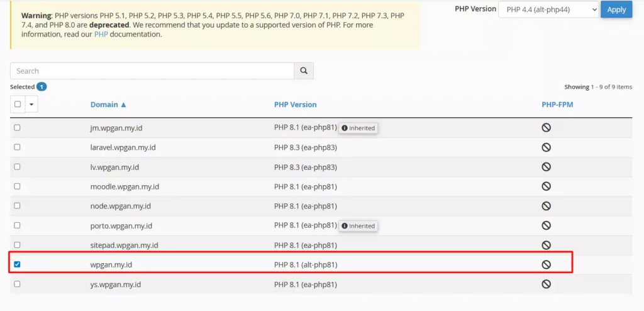Uncheck the wpgan.my.id checkbox
The height and width of the screenshot is (311, 644).
pos(17,264)
